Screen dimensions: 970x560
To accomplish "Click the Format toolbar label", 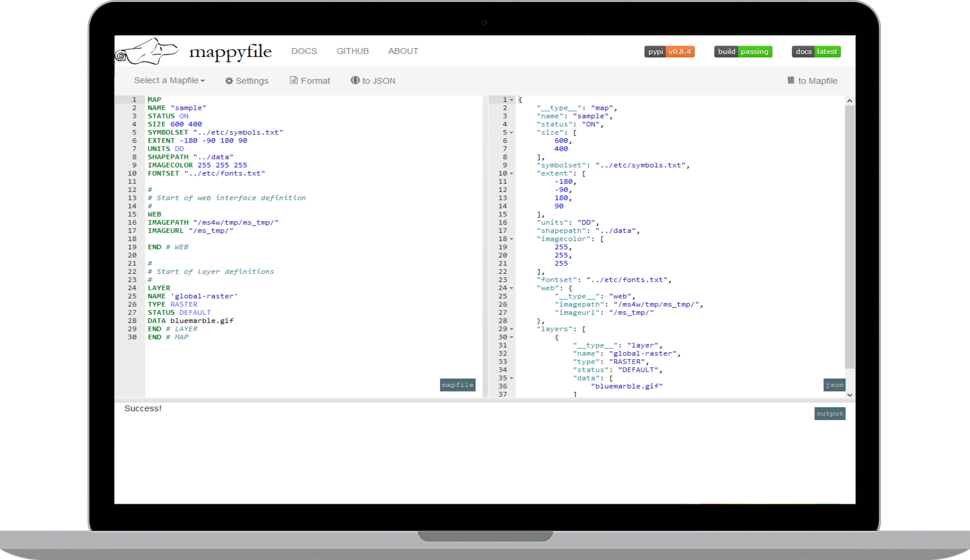I will (315, 81).
